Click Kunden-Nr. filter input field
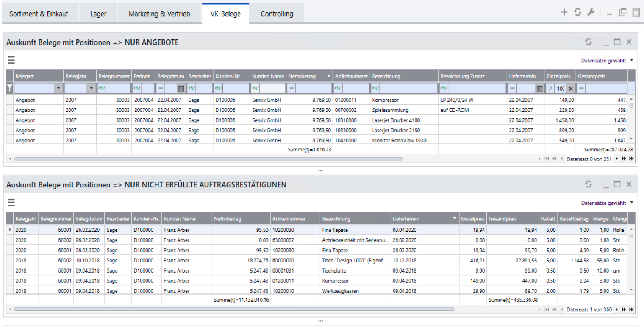644x326 pixels. [x=236, y=88]
